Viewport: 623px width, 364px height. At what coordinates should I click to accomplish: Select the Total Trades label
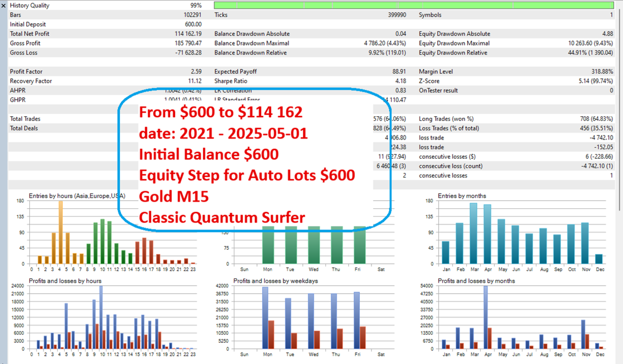pyautogui.click(x=25, y=119)
